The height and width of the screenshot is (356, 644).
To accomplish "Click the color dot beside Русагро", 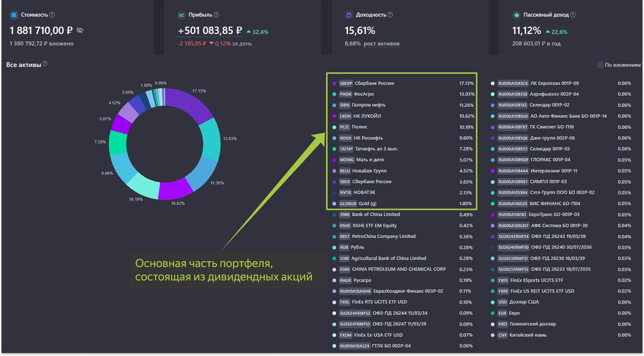I will pos(334,281).
